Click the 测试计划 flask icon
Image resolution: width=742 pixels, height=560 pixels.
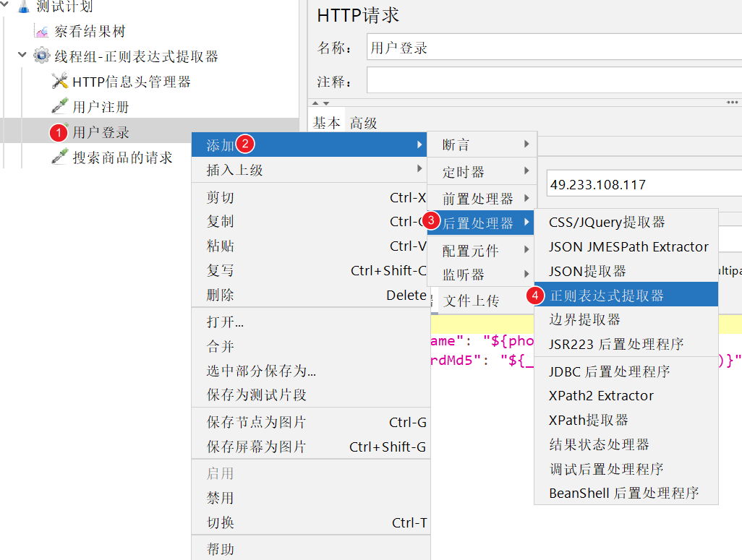click(x=24, y=7)
